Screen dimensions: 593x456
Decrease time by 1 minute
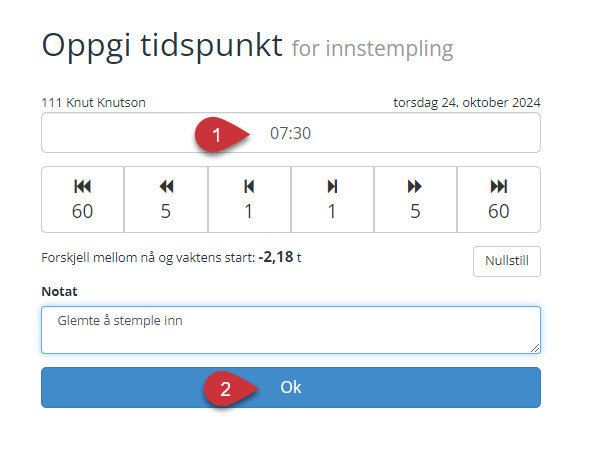click(x=249, y=199)
